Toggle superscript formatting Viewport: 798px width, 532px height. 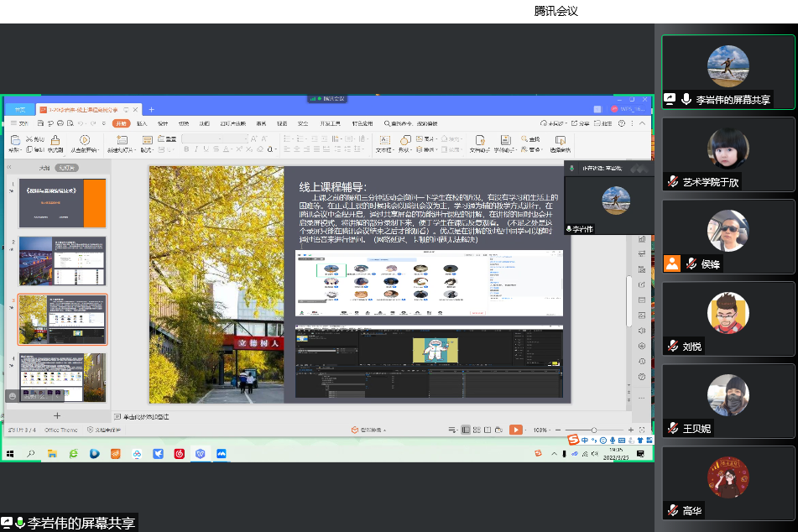(x=238, y=149)
